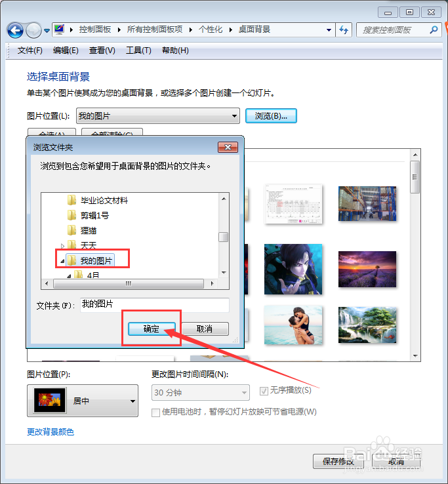
Task: Collapse the 我的图片 folder triangle
Action: (62, 262)
